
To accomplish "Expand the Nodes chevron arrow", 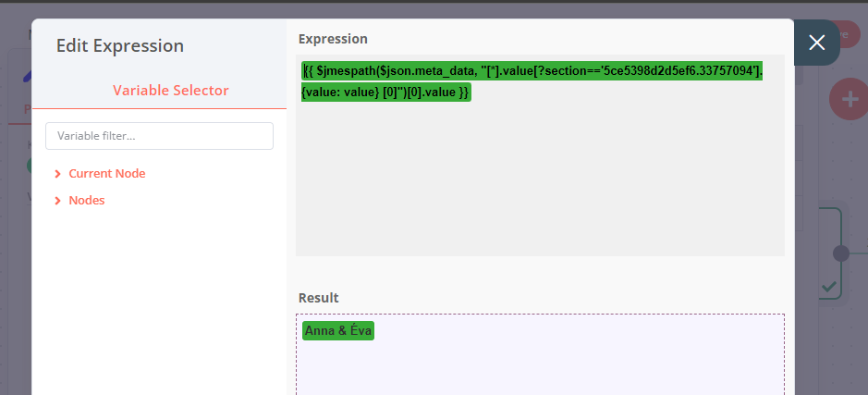I will click(58, 201).
